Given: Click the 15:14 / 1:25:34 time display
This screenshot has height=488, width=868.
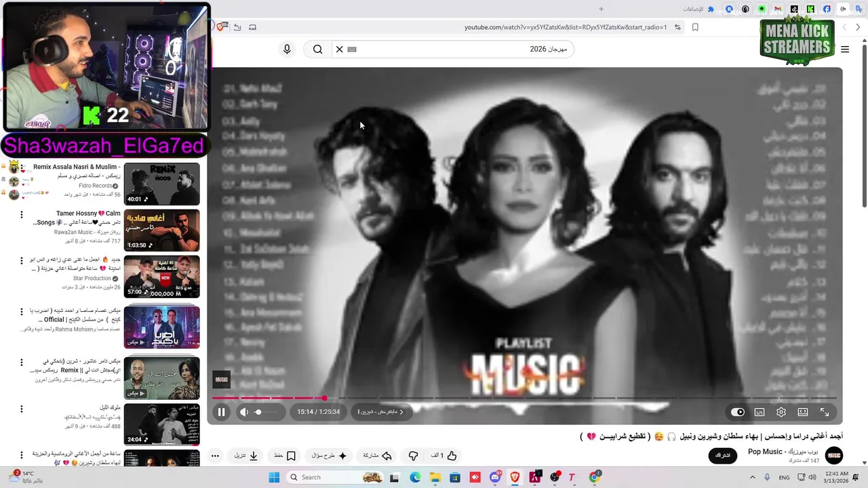Looking at the screenshot, I should (319, 412).
